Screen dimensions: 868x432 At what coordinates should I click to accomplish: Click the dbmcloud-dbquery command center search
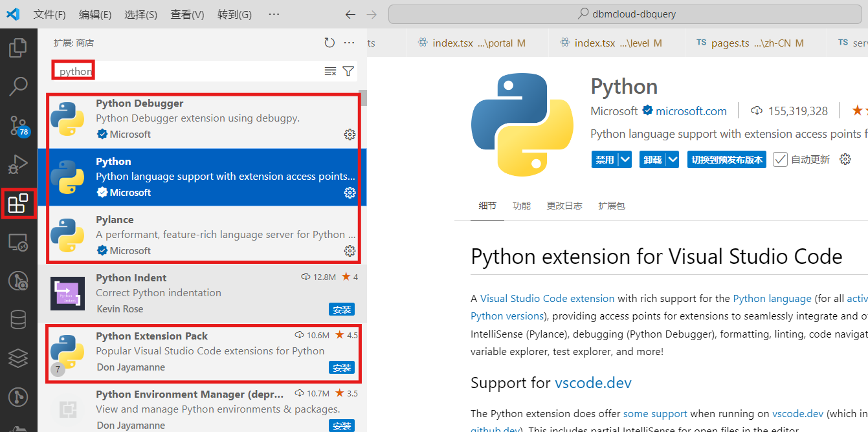[x=625, y=14]
